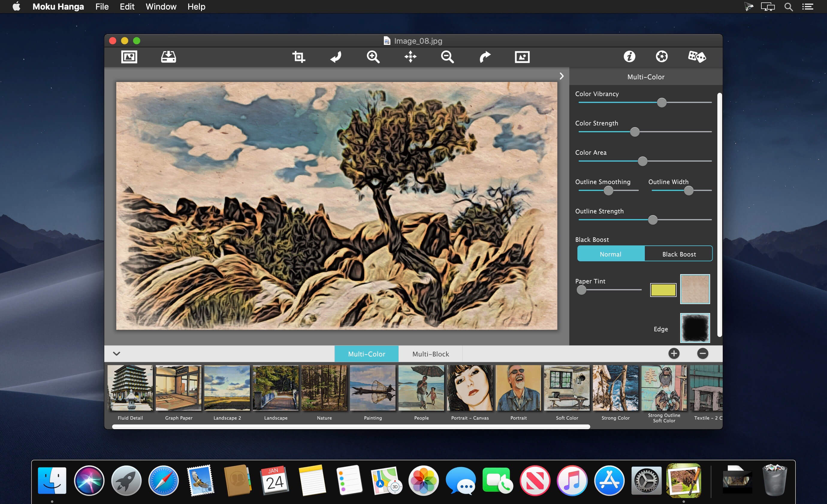Add a preset with plus button
This screenshot has width=827, height=504.
[x=674, y=353]
